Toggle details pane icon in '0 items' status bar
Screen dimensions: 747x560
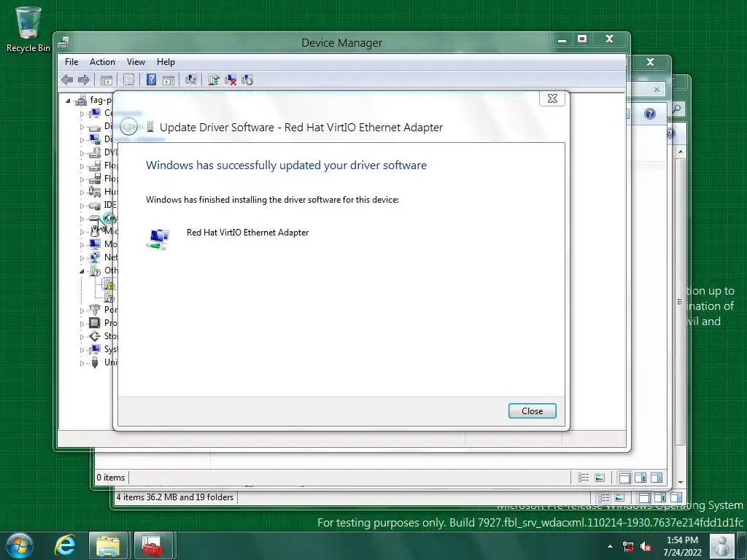click(640, 477)
